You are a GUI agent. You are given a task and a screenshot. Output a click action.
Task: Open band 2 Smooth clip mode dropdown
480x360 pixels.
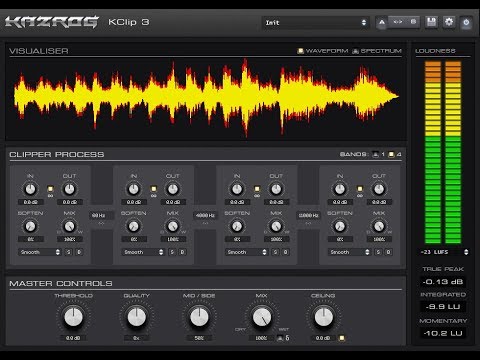143,252
